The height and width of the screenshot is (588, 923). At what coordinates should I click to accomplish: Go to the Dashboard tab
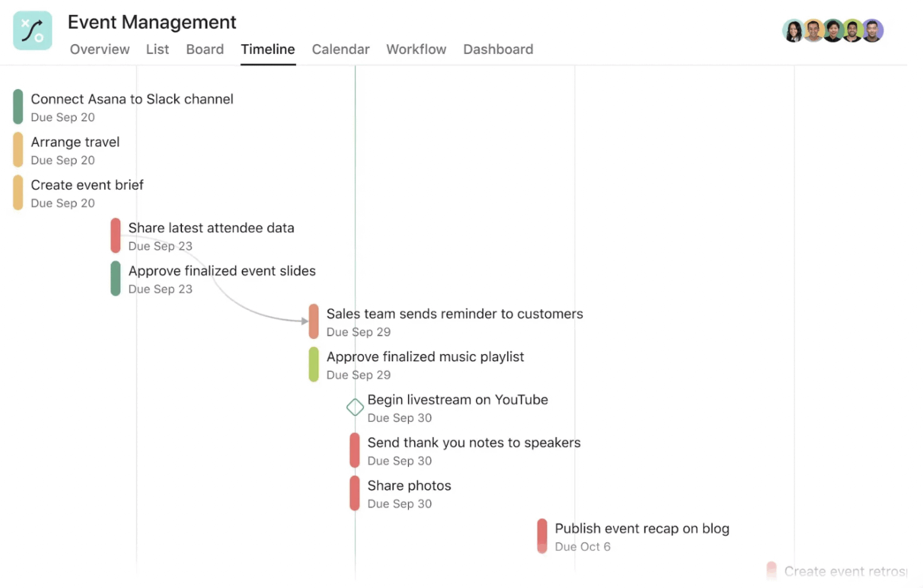498,49
